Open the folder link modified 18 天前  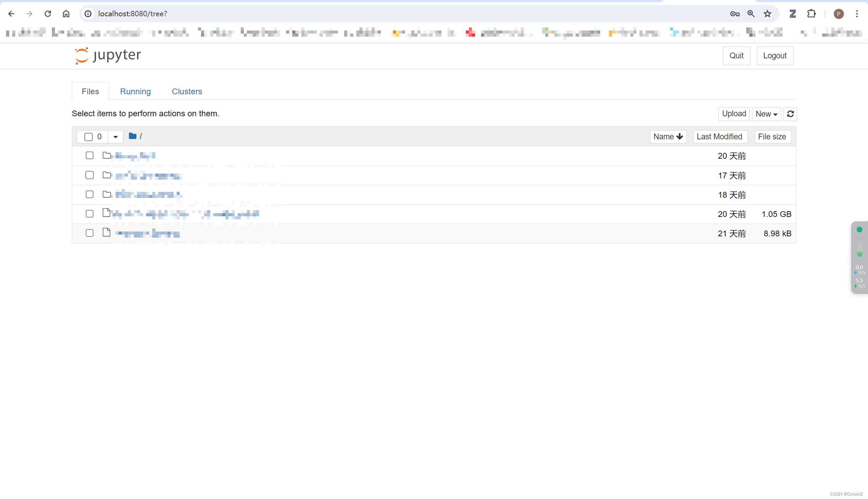click(149, 195)
